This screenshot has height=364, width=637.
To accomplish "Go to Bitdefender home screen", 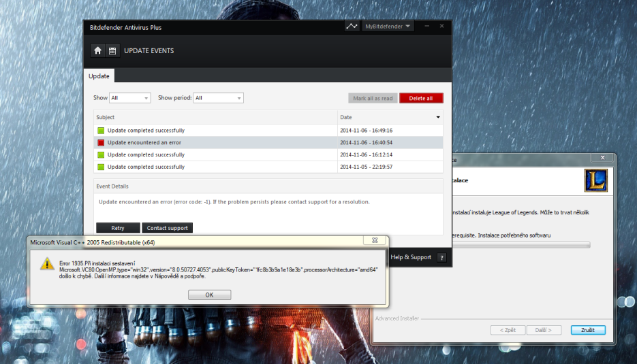I will (97, 51).
